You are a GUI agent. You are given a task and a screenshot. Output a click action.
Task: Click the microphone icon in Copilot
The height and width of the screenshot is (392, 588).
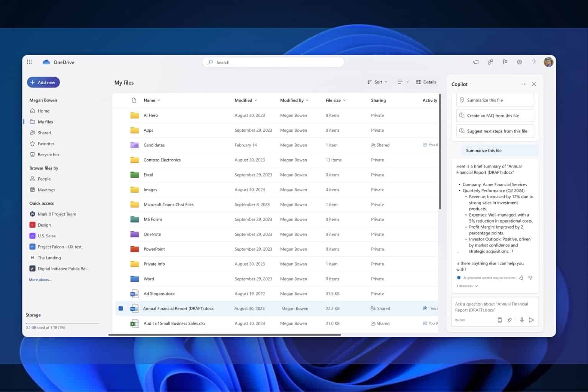(x=522, y=320)
